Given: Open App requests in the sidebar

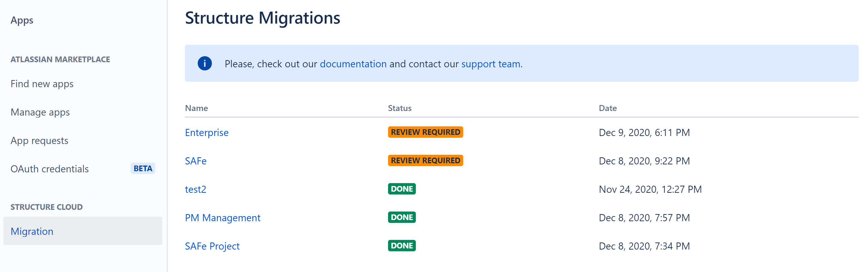Looking at the screenshot, I should point(39,140).
